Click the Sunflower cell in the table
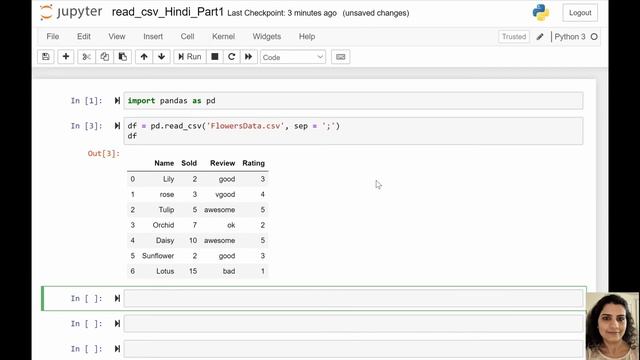The image size is (640, 360). (x=158, y=256)
